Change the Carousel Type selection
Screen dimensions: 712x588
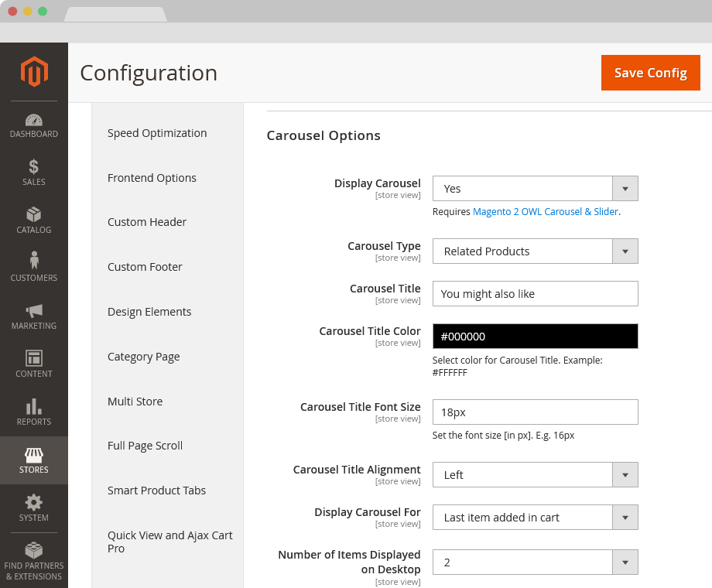click(x=625, y=251)
